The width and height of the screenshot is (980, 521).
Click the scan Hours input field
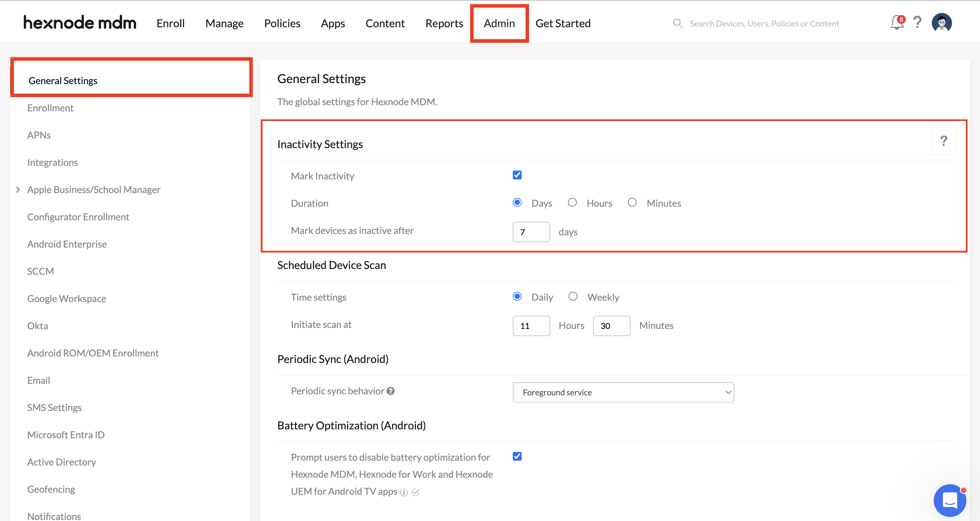[x=531, y=326]
